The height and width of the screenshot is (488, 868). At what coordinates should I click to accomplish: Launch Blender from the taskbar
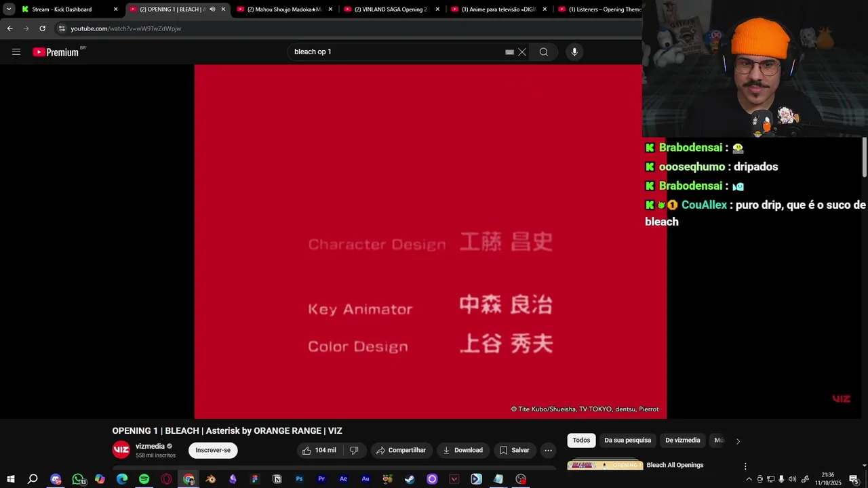point(211,479)
